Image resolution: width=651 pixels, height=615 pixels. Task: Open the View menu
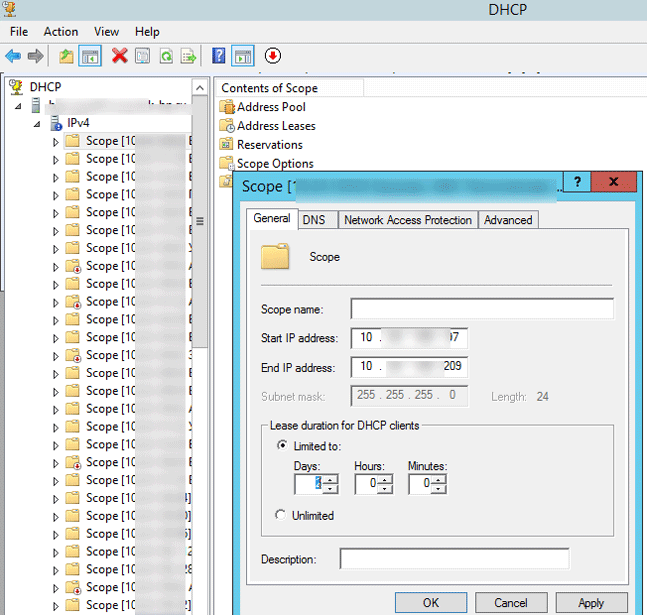(x=106, y=32)
